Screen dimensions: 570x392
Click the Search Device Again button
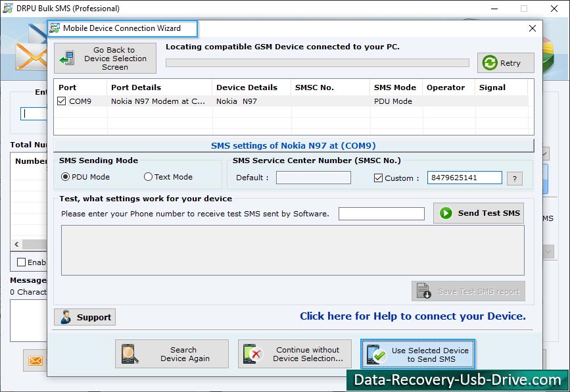coord(172,354)
